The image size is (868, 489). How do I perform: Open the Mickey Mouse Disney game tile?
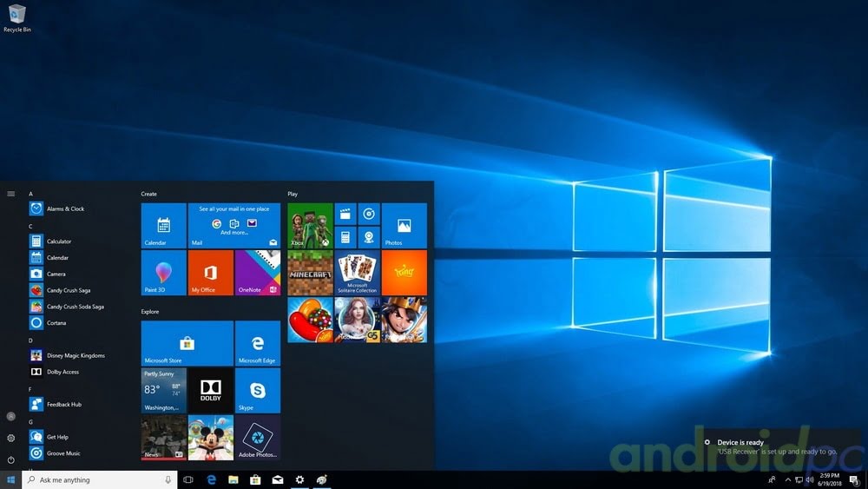210,438
